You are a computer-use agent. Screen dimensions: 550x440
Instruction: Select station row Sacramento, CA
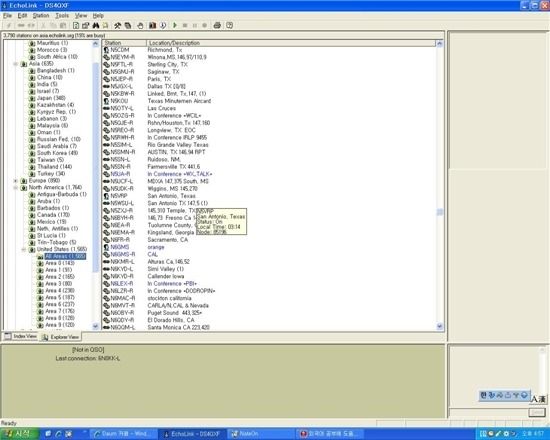pyautogui.click(x=269, y=240)
